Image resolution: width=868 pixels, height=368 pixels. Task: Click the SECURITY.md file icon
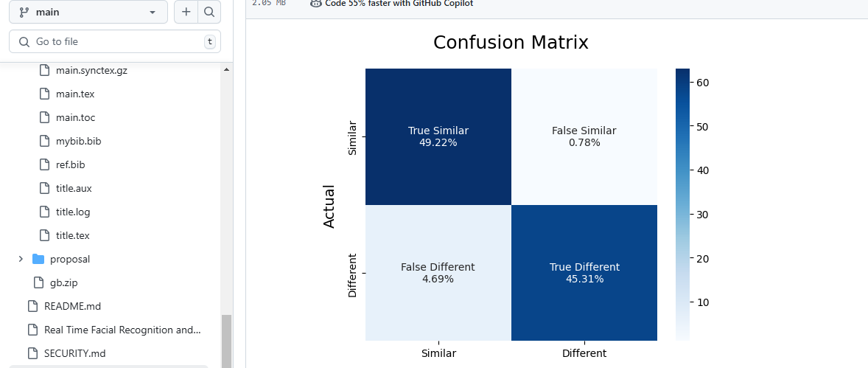[32, 353]
